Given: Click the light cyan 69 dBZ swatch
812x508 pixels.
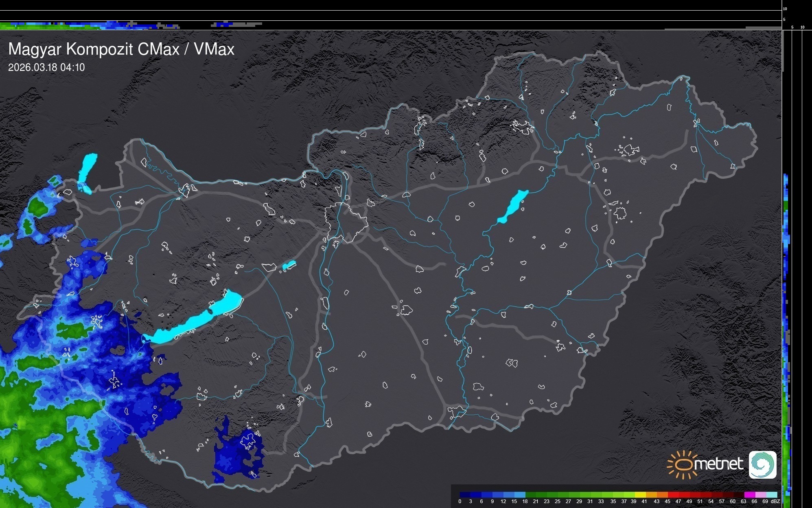Looking at the screenshot, I should click(772, 495).
